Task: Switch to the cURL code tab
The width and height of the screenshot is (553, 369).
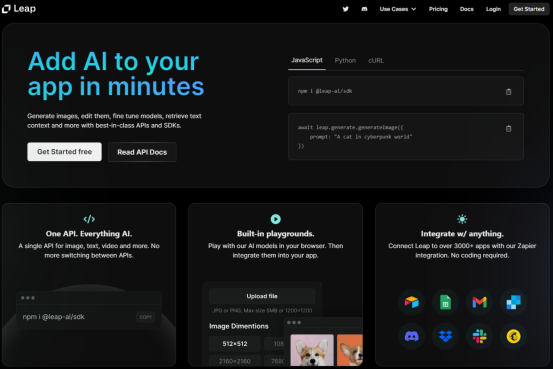Action: pos(376,61)
